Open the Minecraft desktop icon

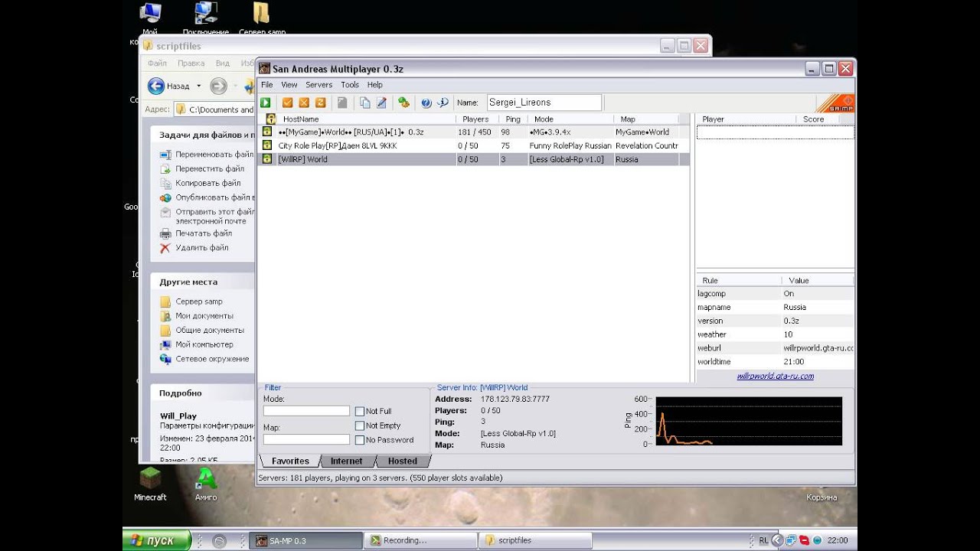(150, 478)
